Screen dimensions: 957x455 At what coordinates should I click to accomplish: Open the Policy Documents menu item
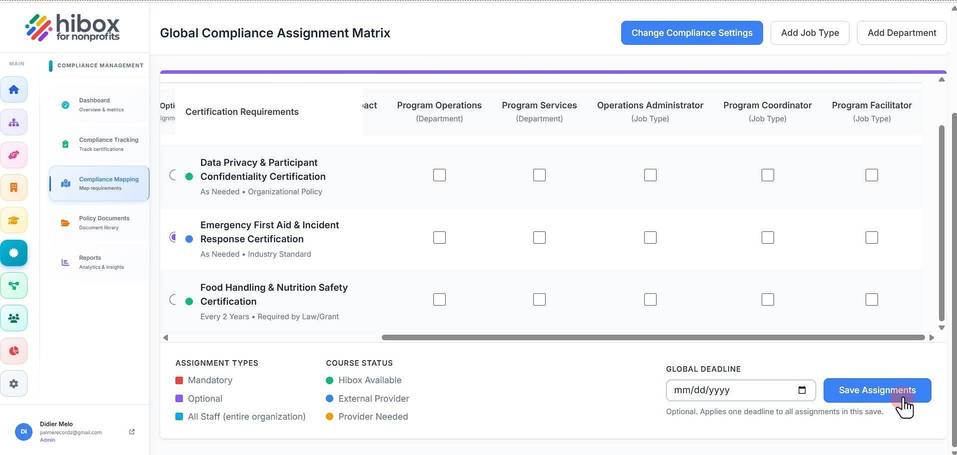coord(99,222)
